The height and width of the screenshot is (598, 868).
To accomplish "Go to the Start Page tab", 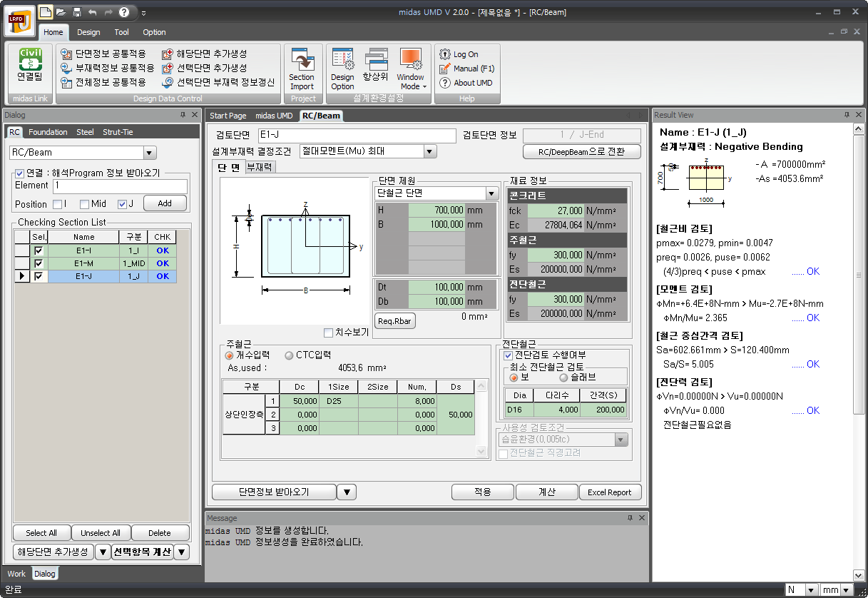I will click(x=228, y=116).
